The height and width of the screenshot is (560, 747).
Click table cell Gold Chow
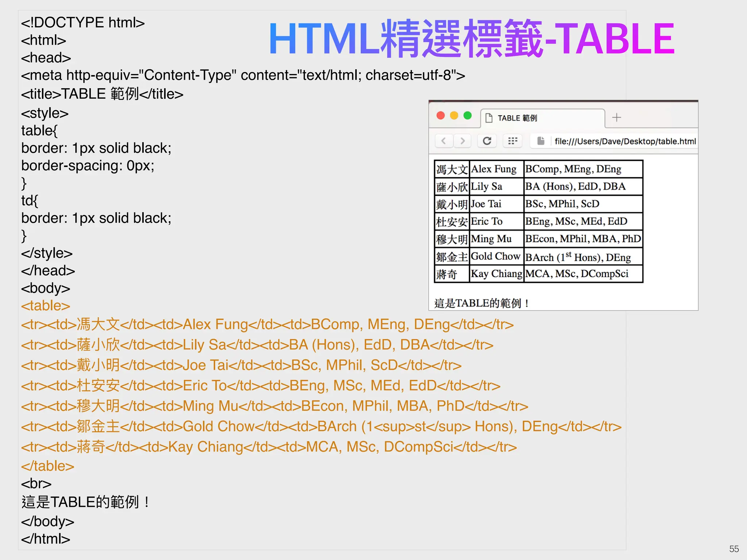[x=496, y=257]
